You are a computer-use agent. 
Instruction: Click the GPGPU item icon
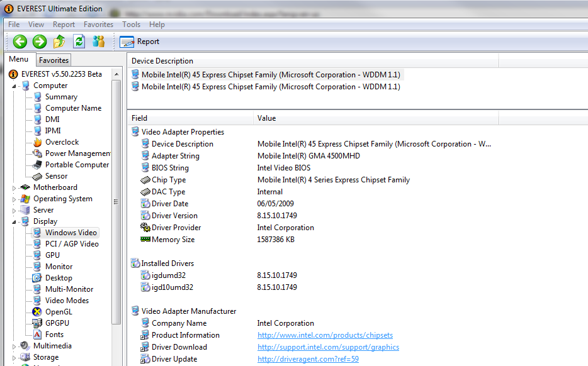click(37, 323)
